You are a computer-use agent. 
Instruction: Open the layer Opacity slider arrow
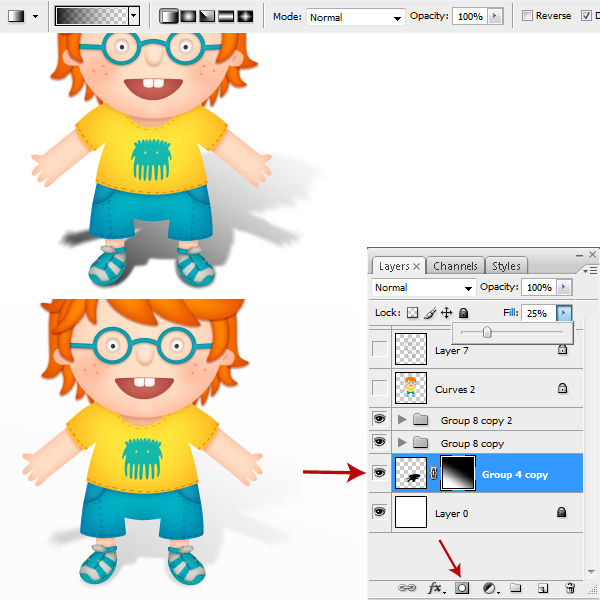click(x=564, y=287)
